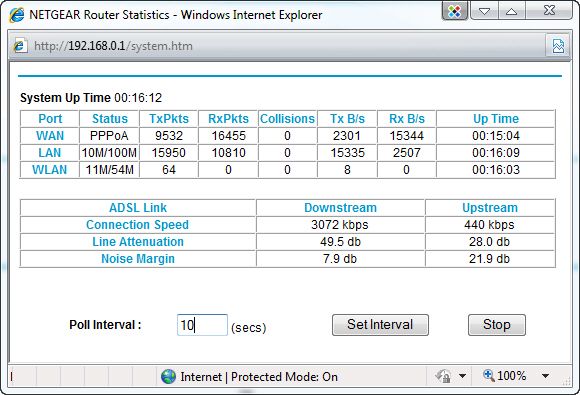Click the PPPoA status cell
This screenshot has width=580, height=395.
tap(109, 136)
